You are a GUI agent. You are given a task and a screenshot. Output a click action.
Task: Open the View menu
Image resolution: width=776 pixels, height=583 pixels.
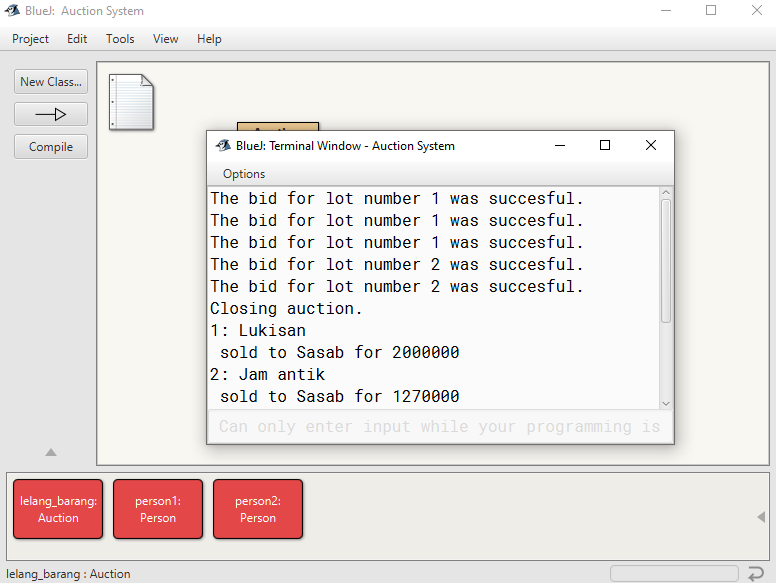tap(165, 39)
